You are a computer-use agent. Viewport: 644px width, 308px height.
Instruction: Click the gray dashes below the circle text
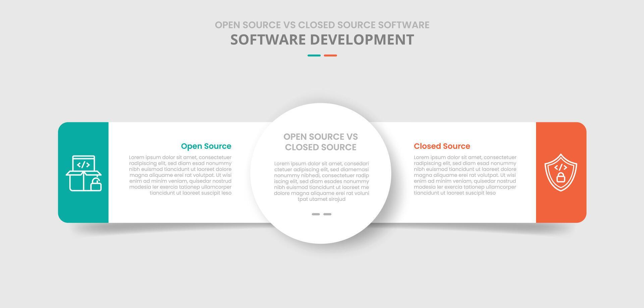[321, 214]
